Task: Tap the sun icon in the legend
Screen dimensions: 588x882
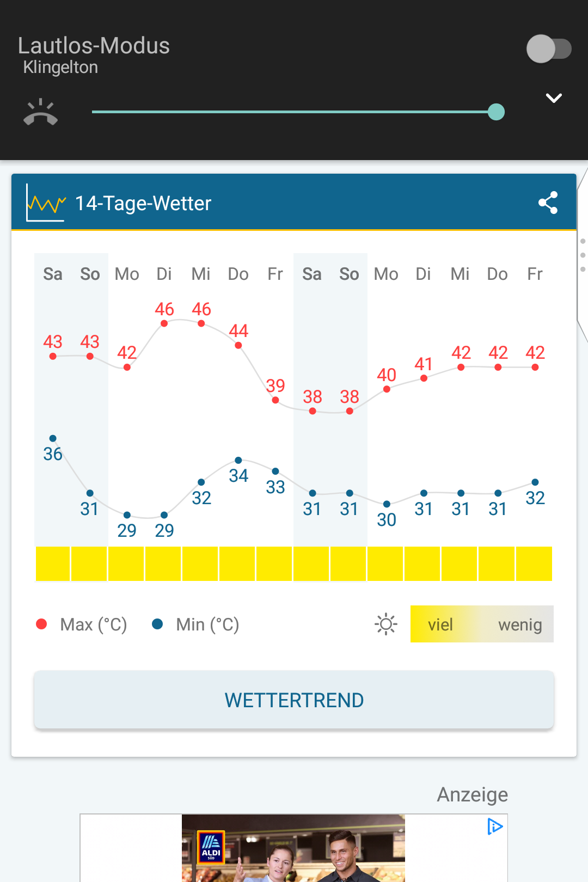Action: click(x=386, y=624)
